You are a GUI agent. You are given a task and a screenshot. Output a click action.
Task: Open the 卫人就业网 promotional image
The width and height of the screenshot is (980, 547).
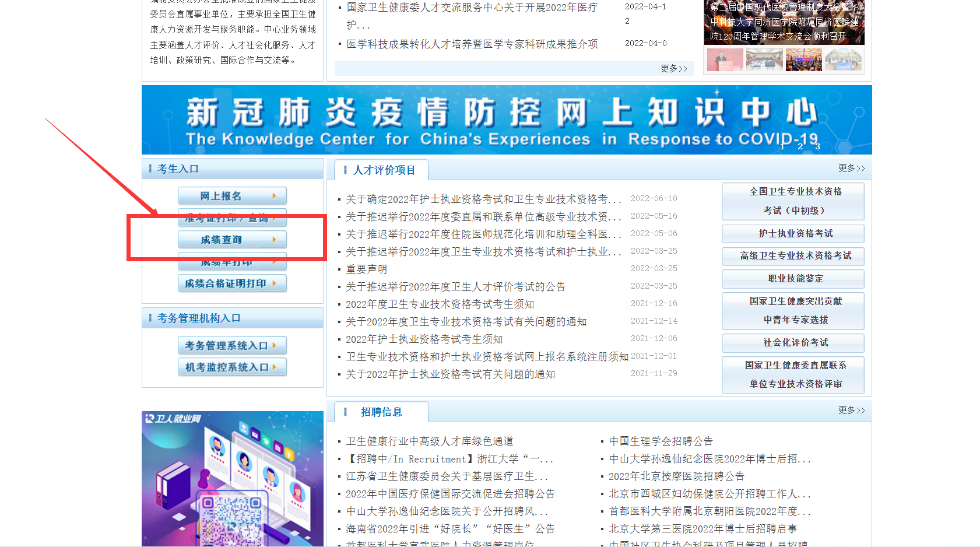coord(233,479)
